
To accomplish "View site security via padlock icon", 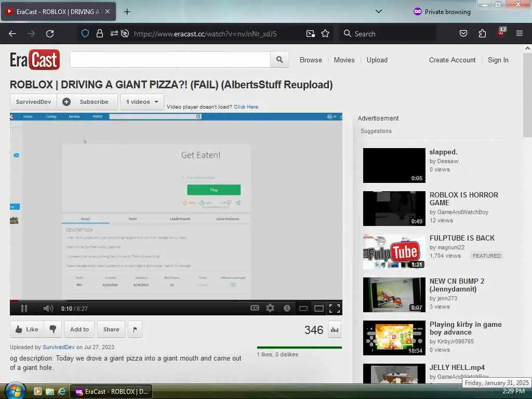I will (x=99, y=33).
